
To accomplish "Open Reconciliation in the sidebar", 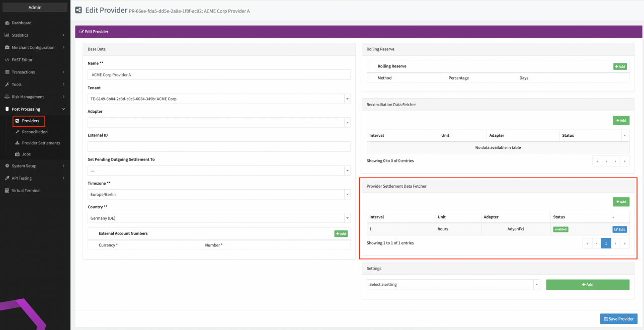I will coord(34,132).
